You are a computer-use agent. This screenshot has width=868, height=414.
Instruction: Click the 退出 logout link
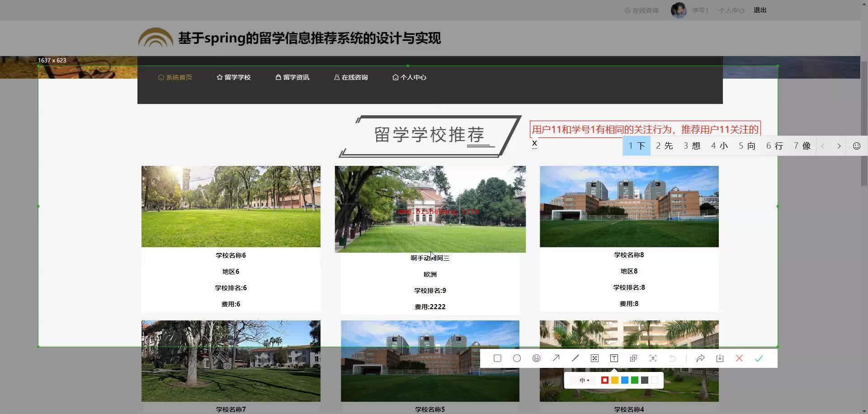759,10
